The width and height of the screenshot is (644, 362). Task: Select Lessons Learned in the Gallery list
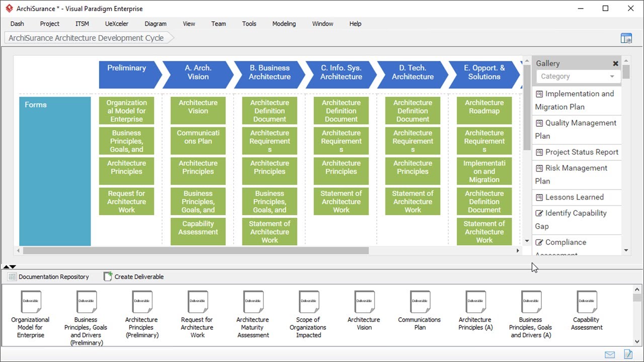(x=574, y=197)
